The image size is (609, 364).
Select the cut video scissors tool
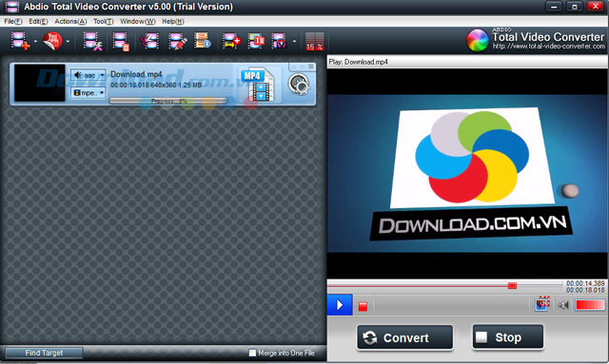pos(149,41)
